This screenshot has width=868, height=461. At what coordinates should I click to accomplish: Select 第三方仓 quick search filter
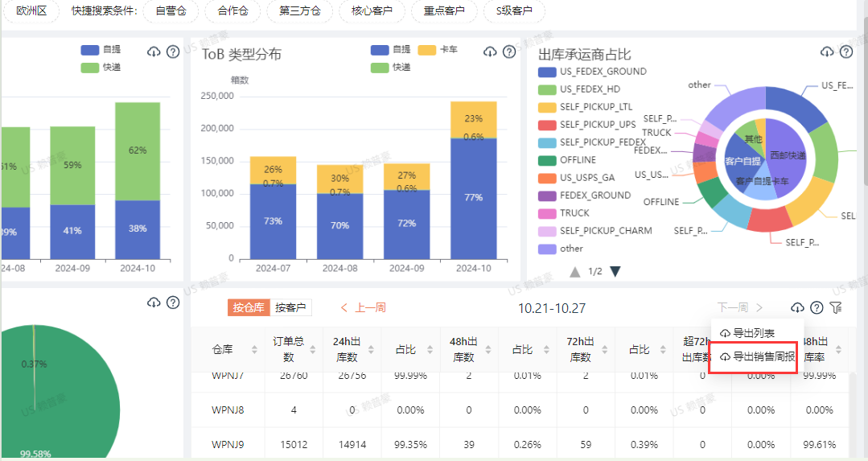(x=300, y=11)
